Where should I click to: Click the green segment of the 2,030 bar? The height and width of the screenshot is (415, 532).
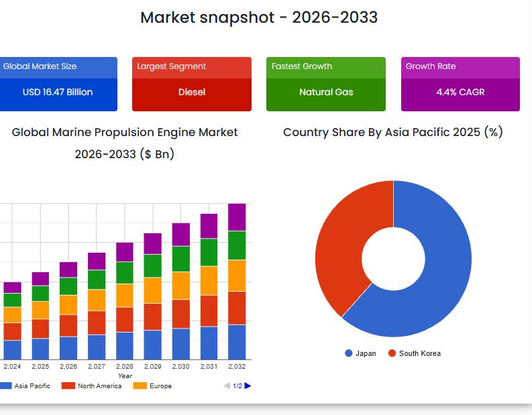tap(181, 259)
